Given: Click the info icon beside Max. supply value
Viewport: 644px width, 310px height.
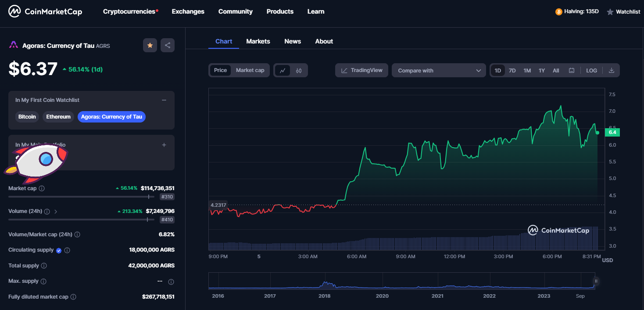Looking at the screenshot, I should tap(171, 281).
